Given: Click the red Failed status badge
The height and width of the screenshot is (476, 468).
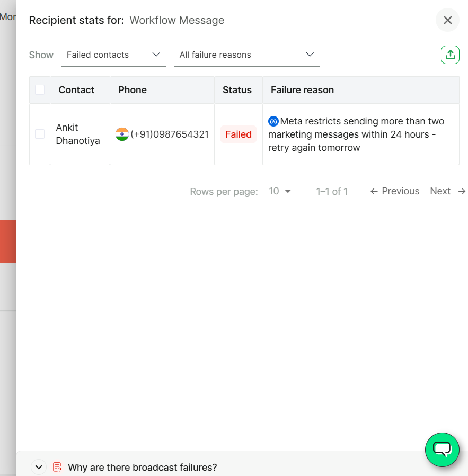Looking at the screenshot, I should click(x=239, y=134).
